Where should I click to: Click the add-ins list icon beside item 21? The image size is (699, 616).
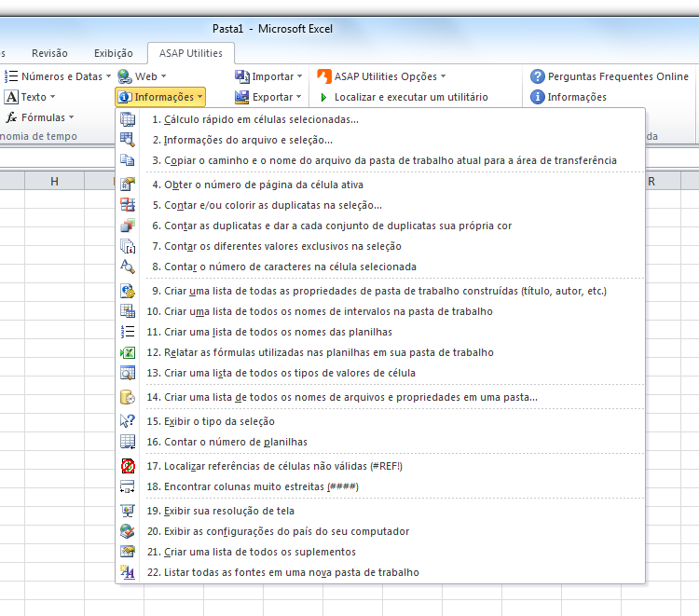(128, 552)
